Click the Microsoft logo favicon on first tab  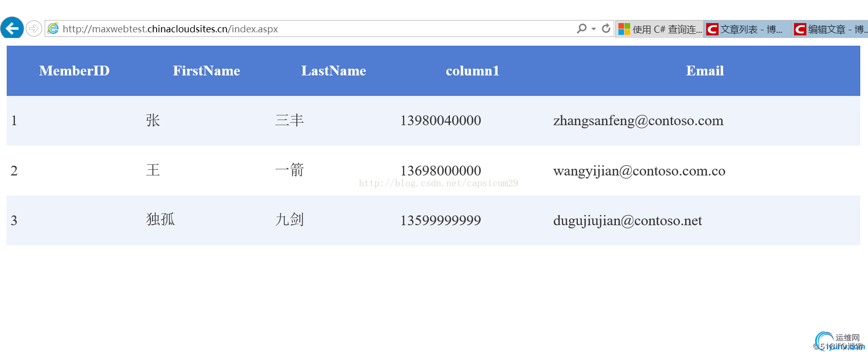(624, 29)
